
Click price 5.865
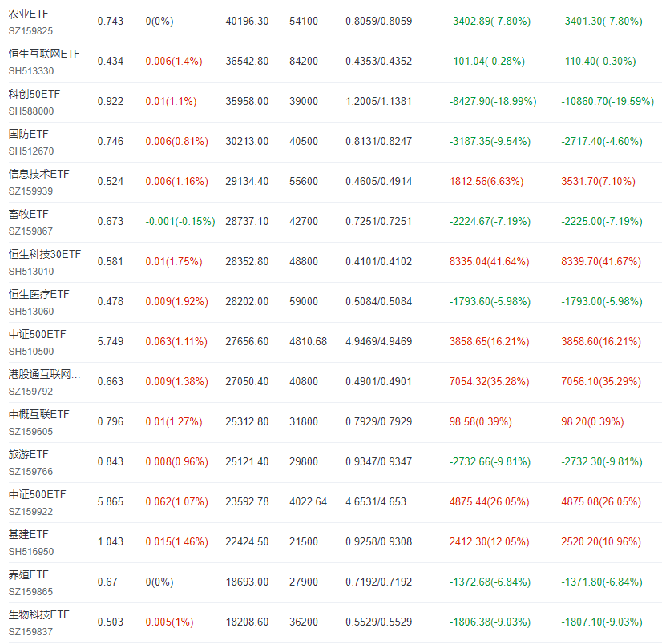click(x=111, y=502)
